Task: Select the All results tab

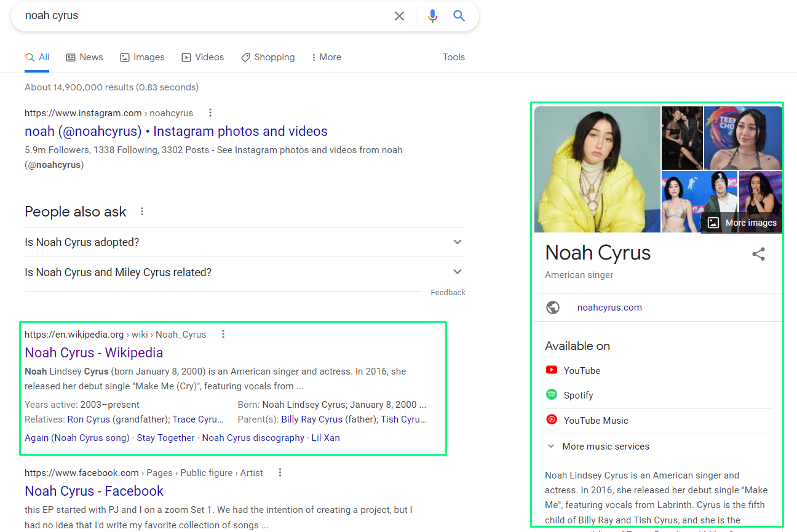Action: click(x=37, y=57)
